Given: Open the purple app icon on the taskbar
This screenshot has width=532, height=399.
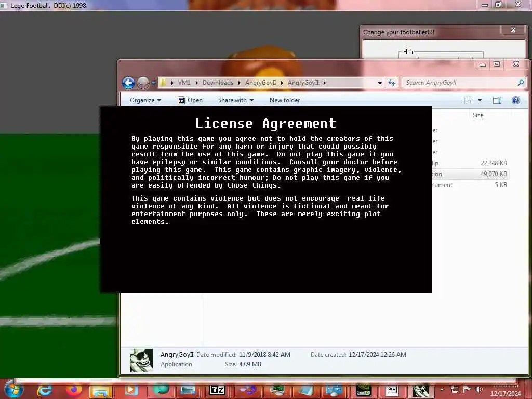Looking at the screenshot, I should point(248,391).
